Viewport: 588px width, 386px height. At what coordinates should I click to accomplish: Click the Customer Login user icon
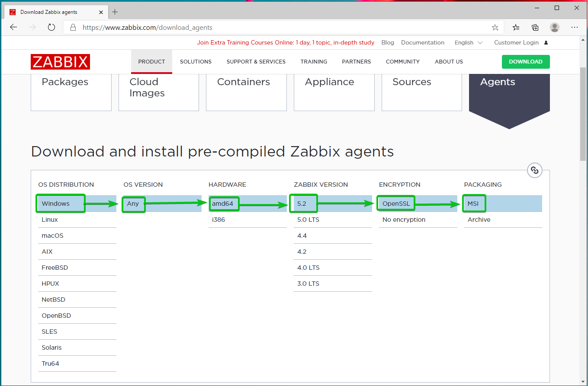tap(546, 43)
